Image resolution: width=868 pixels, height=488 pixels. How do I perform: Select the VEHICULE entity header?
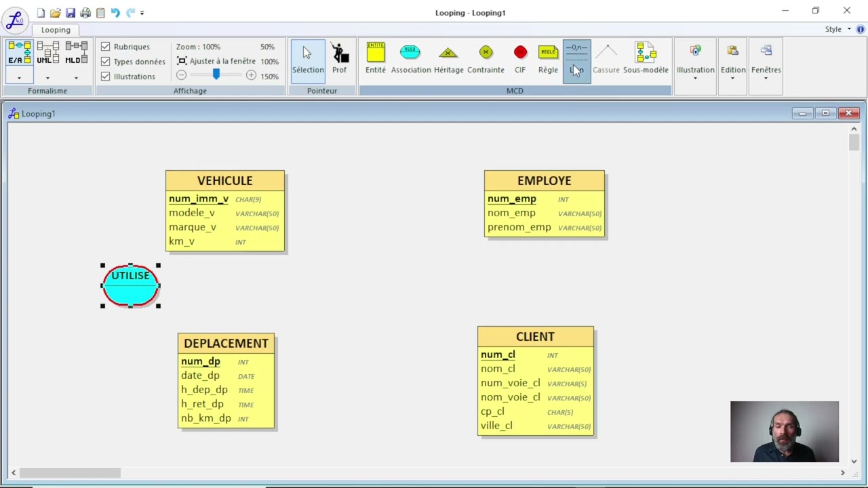pos(224,181)
